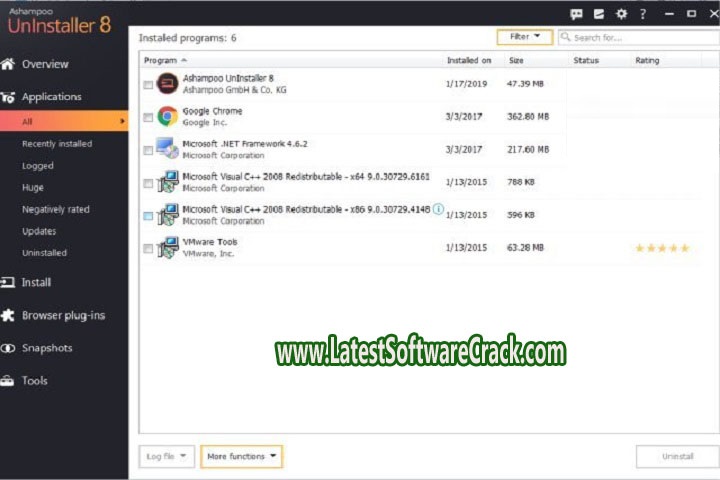The height and width of the screenshot is (480, 720).
Task: Click the Ashampoo GmbH & Co. KG publisher text
Action: [x=235, y=90]
